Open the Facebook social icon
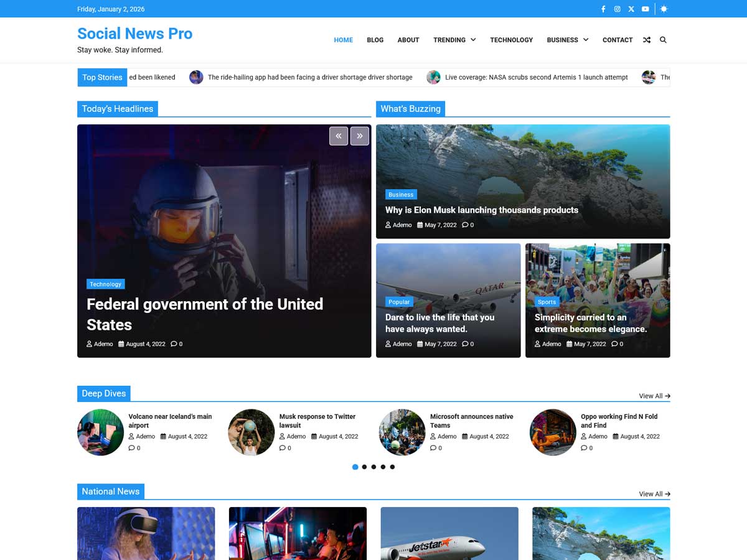Image resolution: width=747 pixels, height=560 pixels. (x=603, y=9)
